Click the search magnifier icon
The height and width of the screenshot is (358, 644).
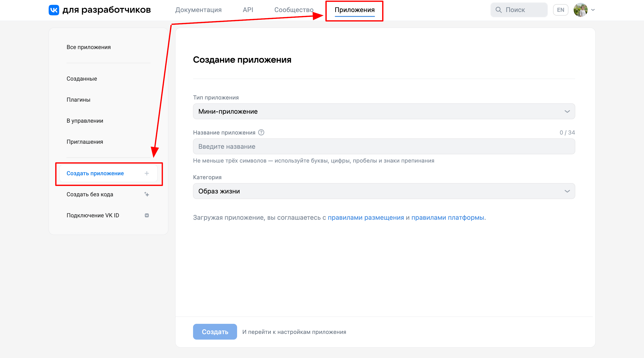(498, 10)
